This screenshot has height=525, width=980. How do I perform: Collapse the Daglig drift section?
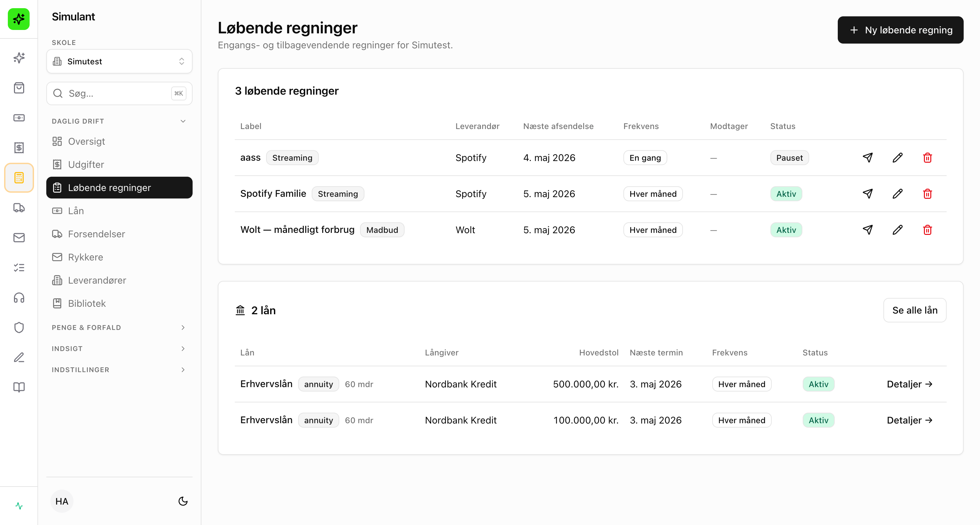(119, 121)
